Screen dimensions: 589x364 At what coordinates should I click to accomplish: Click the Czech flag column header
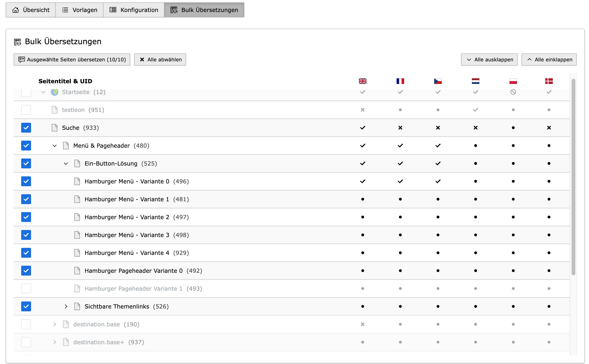click(438, 81)
